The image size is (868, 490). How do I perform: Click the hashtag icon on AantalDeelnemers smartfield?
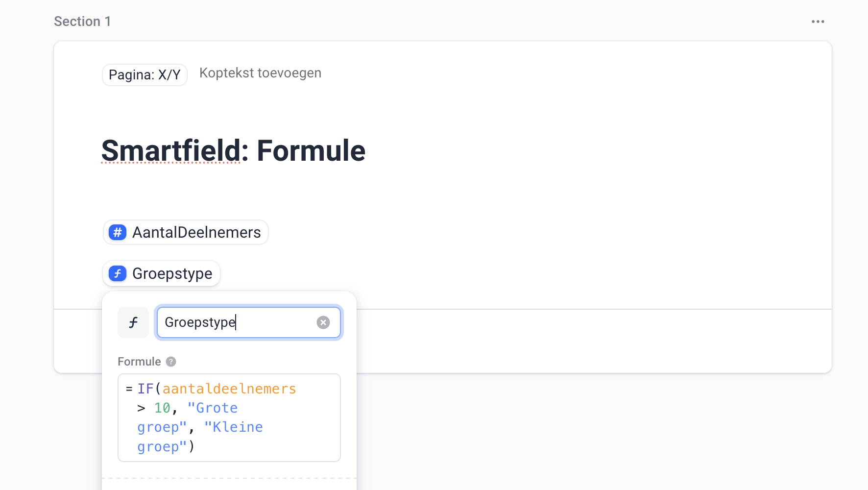117,232
